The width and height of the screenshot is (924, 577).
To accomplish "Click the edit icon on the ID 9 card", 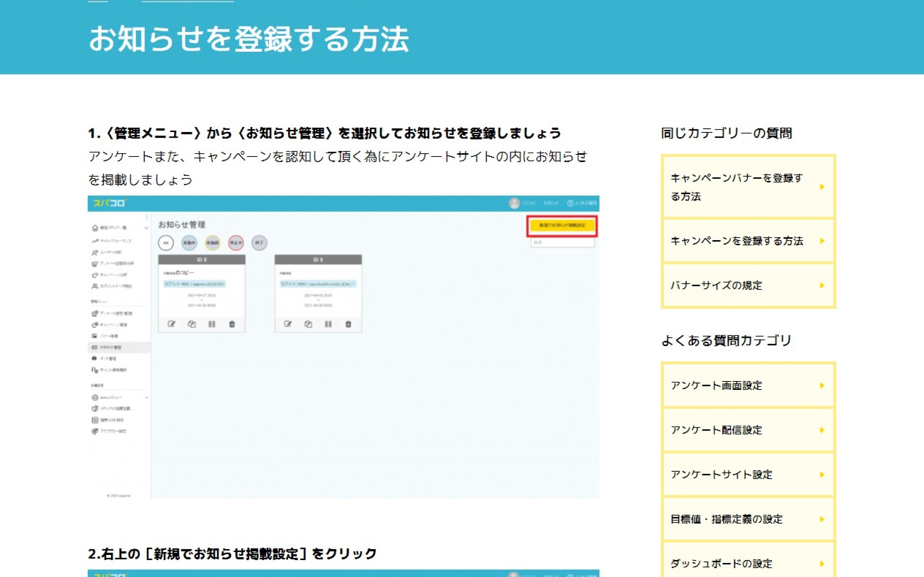I will click(x=171, y=324).
